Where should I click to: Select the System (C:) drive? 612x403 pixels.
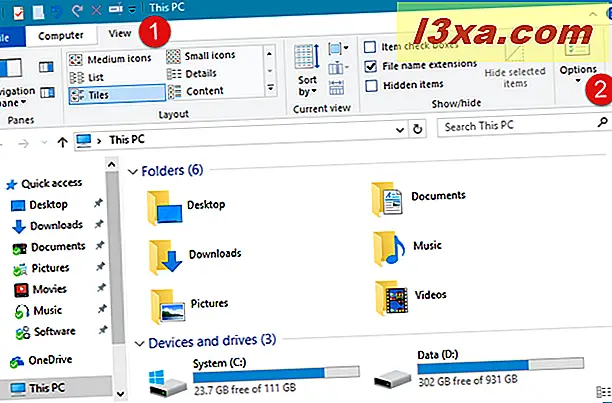point(254,377)
